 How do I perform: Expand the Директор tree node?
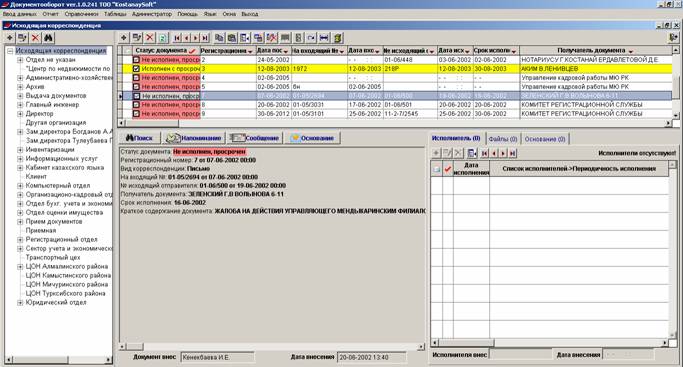pos(20,114)
